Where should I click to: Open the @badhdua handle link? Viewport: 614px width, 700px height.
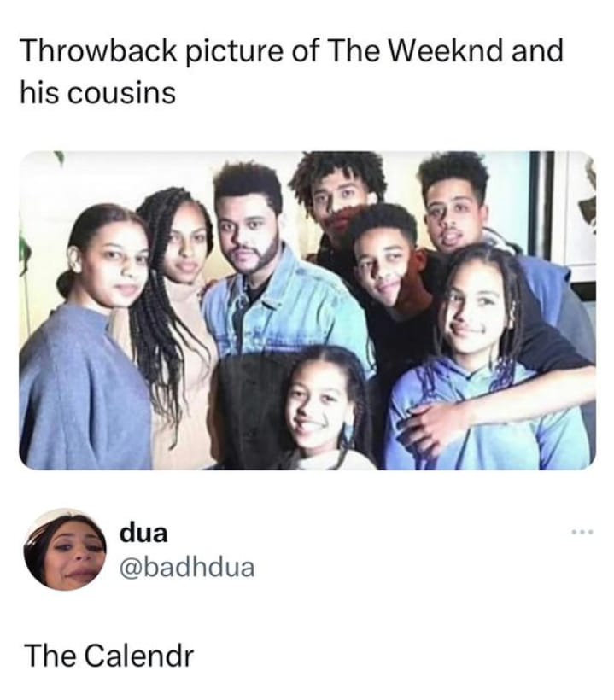pos(187,568)
